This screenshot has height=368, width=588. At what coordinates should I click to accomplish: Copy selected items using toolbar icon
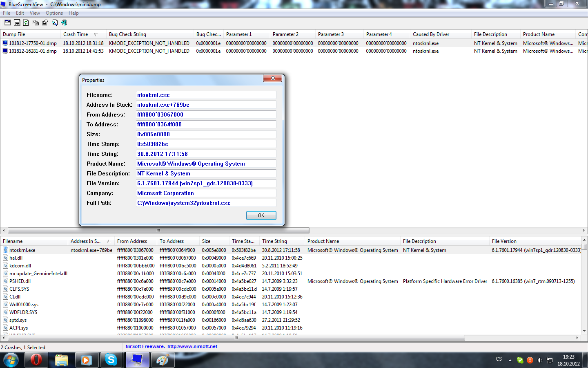(36, 23)
